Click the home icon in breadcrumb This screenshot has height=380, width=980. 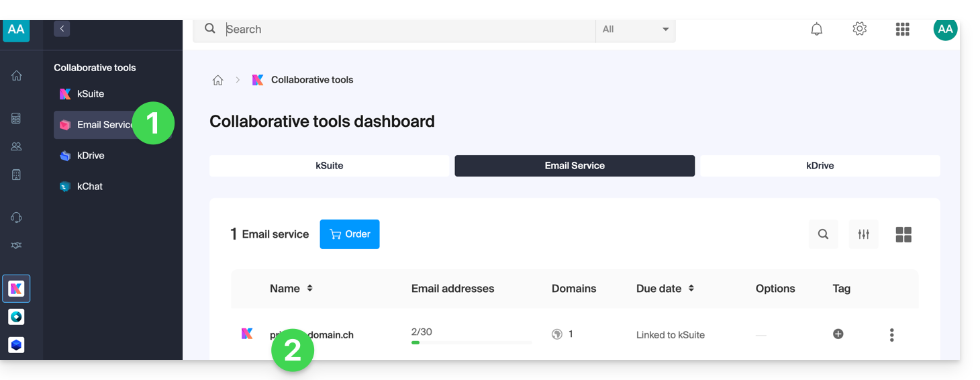point(217,81)
